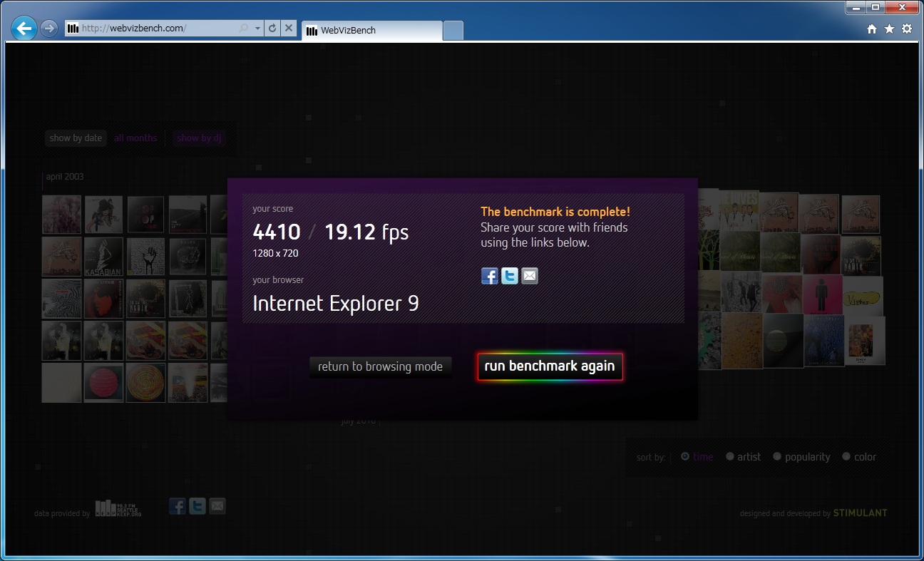Viewport: 924px width, 561px height.
Task: Click the site favicon in the address bar
Action: (73, 29)
